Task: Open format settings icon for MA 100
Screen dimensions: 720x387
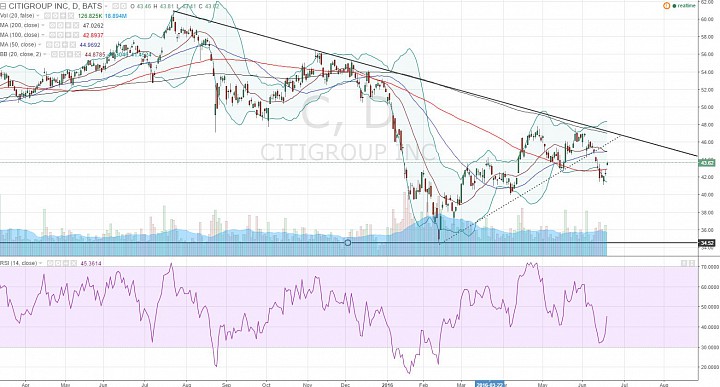Action: (60, 35)
